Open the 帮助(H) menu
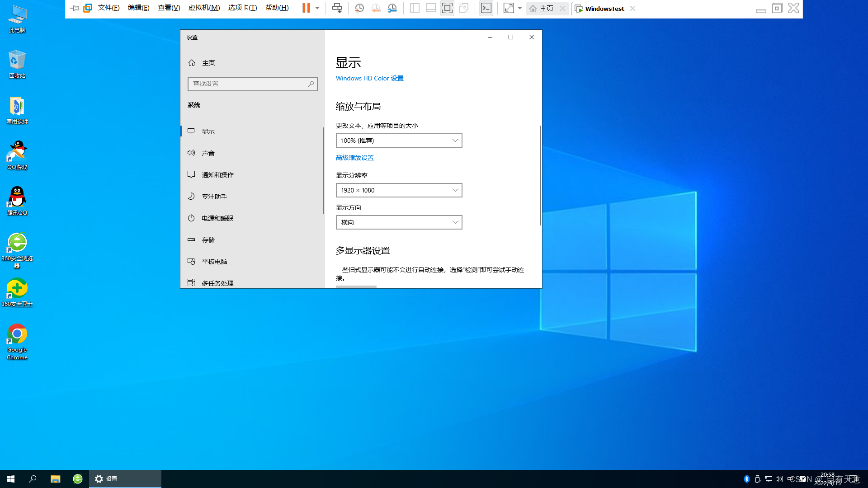Image resolution: width=868 pixels, height=488 pixels. [277, 8]
